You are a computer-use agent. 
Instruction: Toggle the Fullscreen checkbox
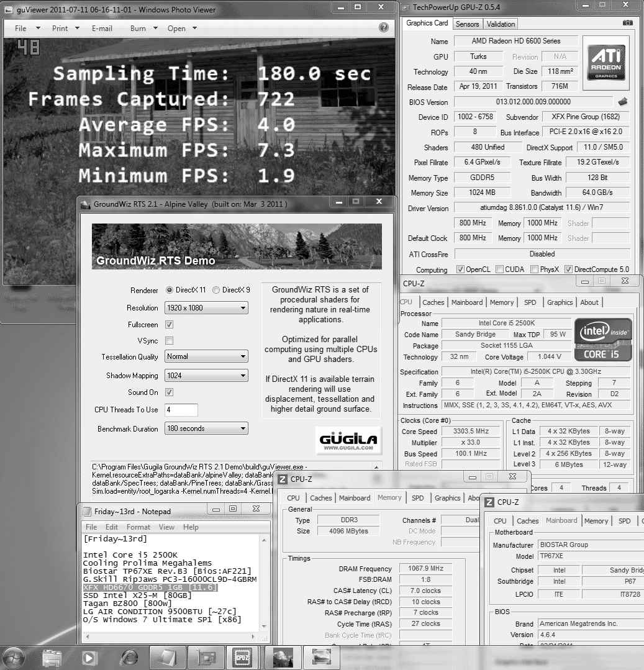(170, 325)
